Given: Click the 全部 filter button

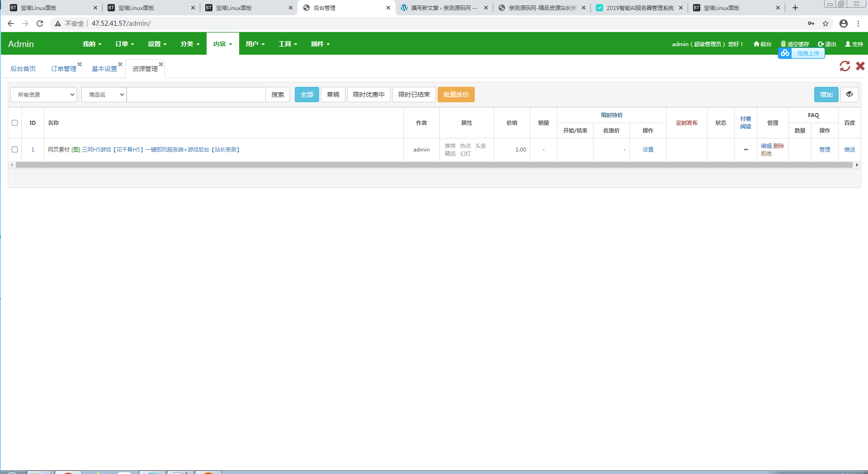Looking at the screenshot, I should point(307,95).
